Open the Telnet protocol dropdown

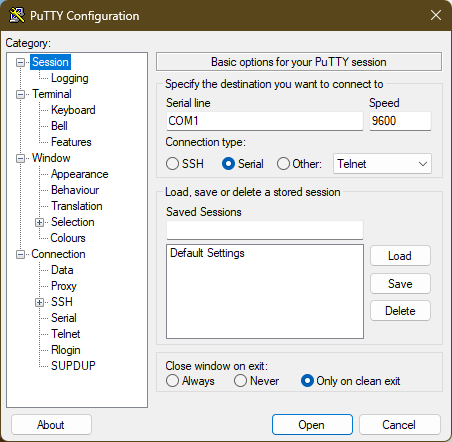point(382,164)
